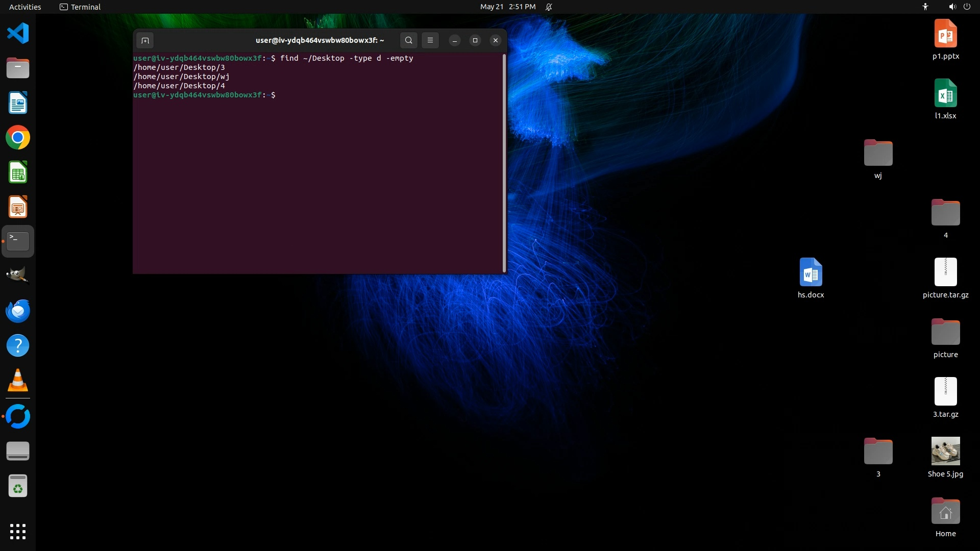Open LibreOffice Impress in dock

(x=18, y=208)
